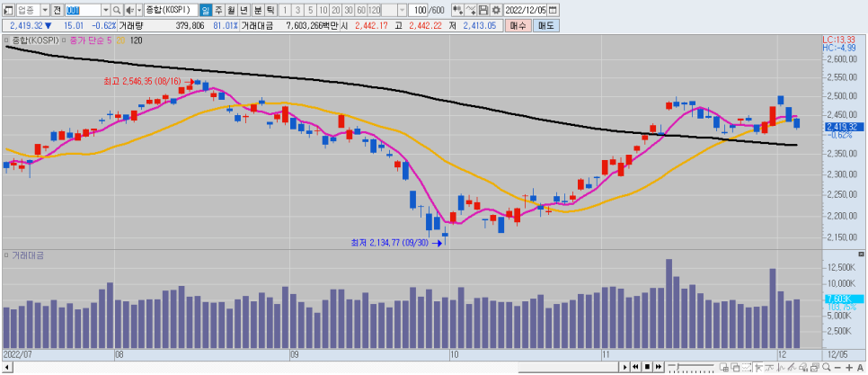This screenshot has width=868, height=375.
Task: Select the 5 interval button
Action: coord(310,10)
